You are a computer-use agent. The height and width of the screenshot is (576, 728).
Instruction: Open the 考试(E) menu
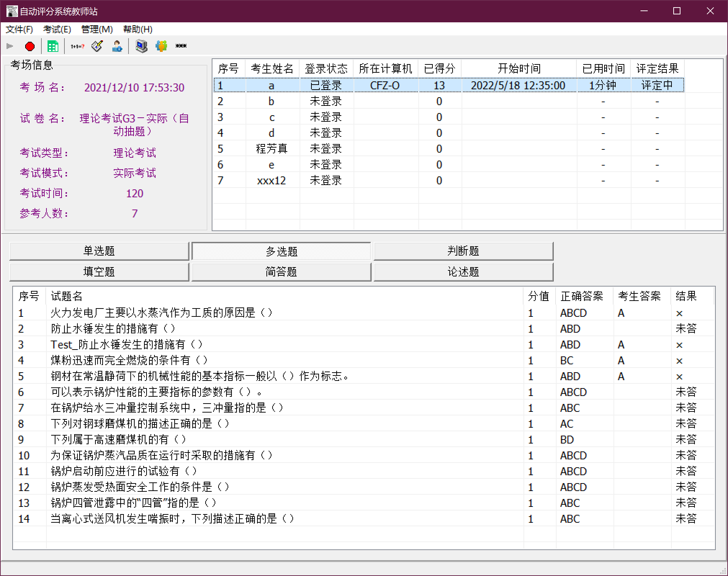57,30
